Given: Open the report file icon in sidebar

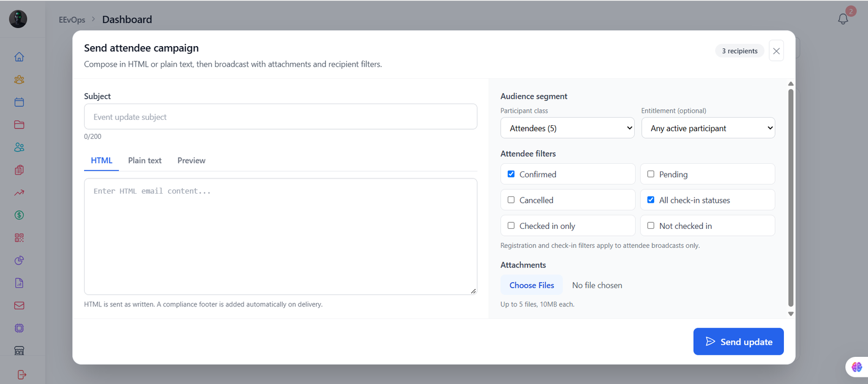Looking at the screenshot, I should (19, 283).
